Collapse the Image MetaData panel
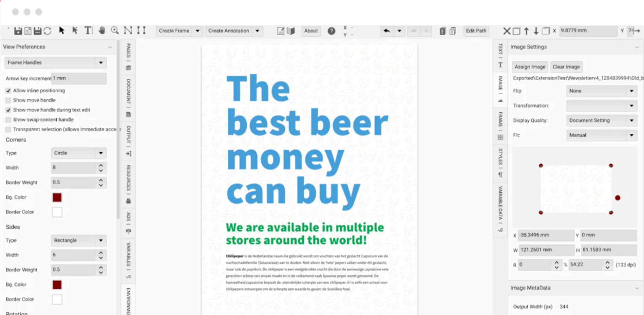The width and height of the screenshot is (644, 315). [x=637, y=288]
